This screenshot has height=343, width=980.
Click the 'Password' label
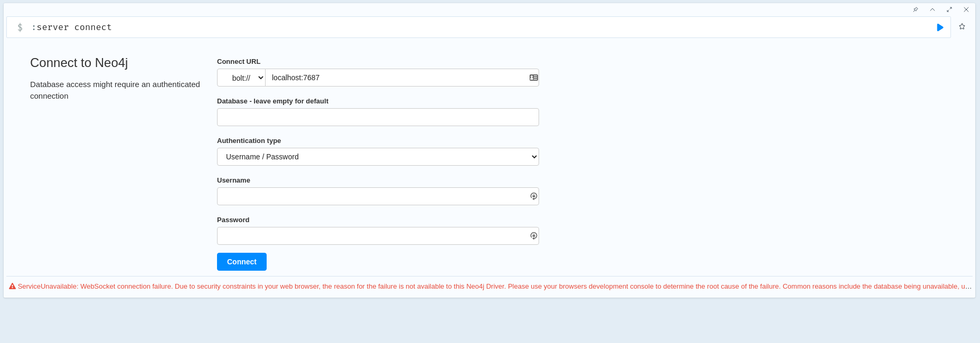[233, 220]
